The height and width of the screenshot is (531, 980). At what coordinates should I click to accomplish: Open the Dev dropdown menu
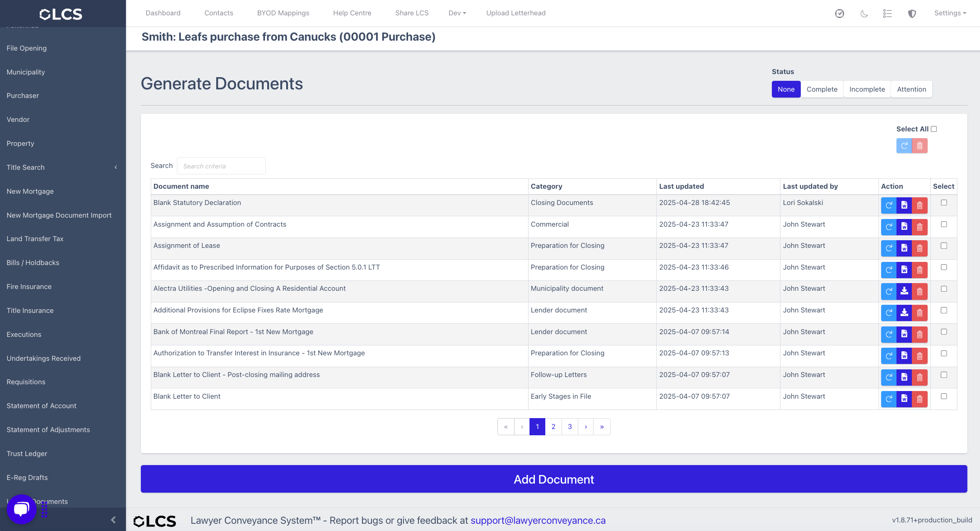pos(457,13)
